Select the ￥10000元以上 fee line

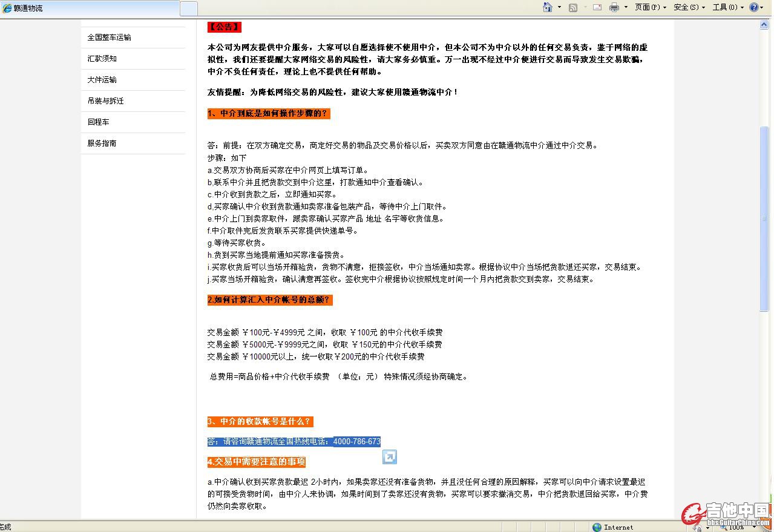[316, 357]
